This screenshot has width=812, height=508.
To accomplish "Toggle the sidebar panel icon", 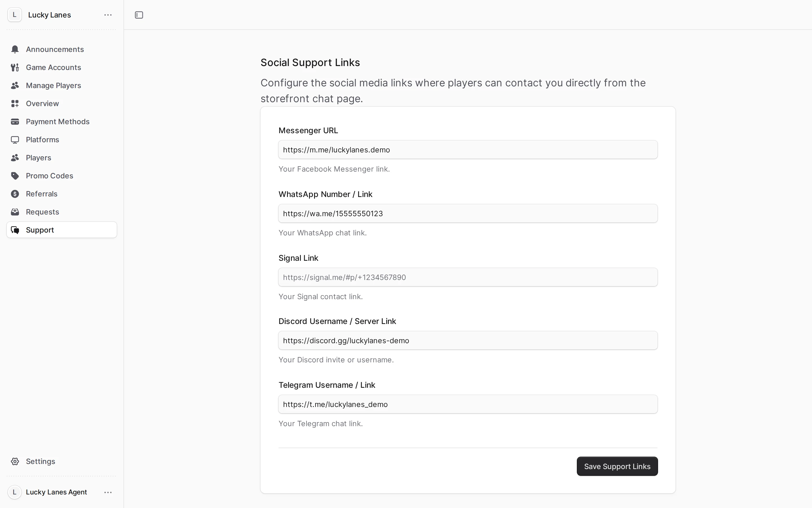I will click(x=139, y=15).
